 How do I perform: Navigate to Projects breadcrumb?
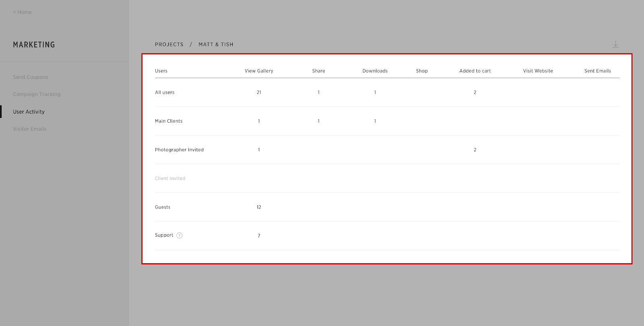(169, 44)
